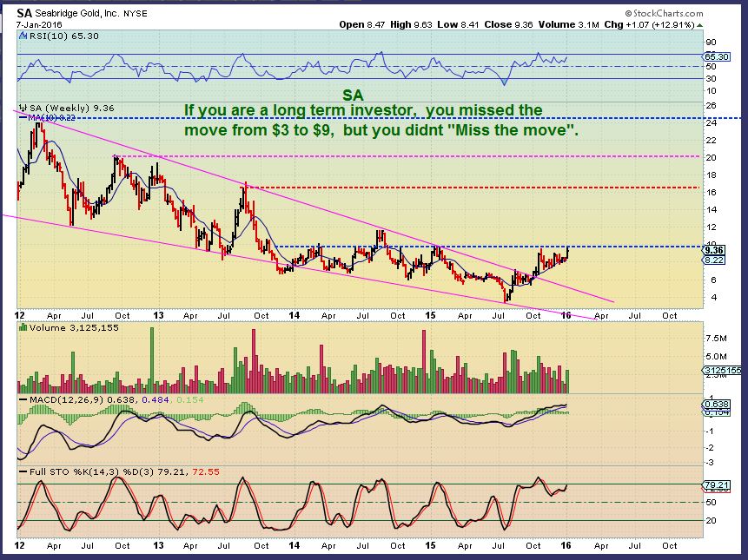Click the RSI(10) panel indicator icon
748x560 pixels.
[x=23, y=36]
